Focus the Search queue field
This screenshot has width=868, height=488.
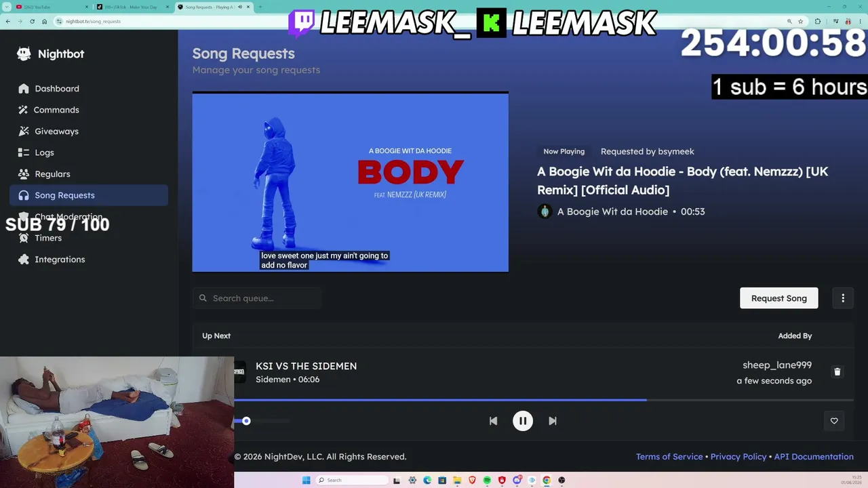click(257, 298)
